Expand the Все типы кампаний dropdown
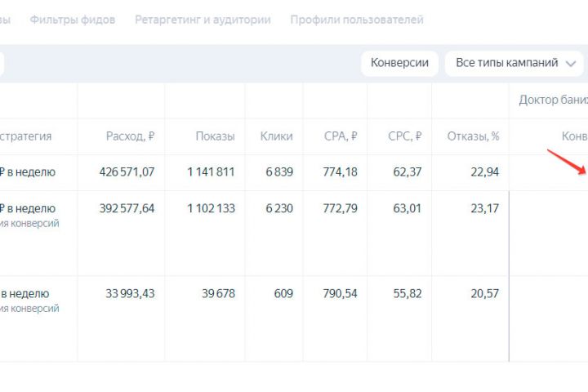The height and width of the screenshot is (392, 588). tap(514, 63)
